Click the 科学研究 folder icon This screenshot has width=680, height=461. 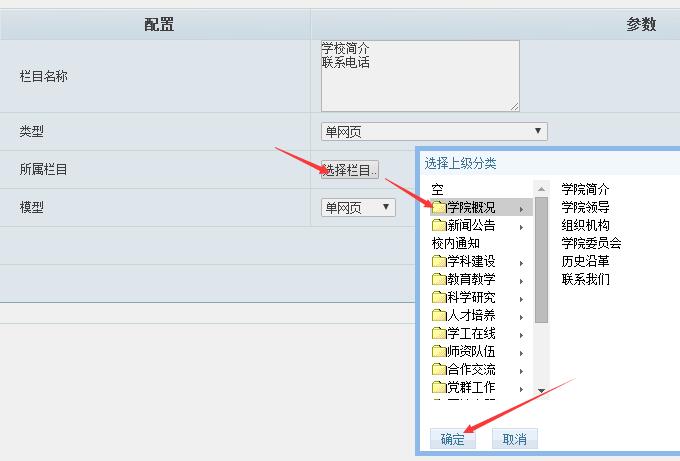[439, 297]
